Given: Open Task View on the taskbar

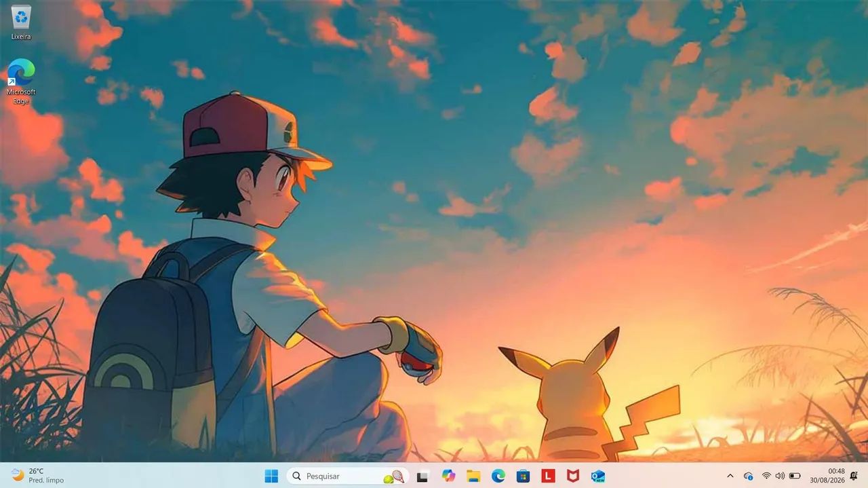Looking at the screenshot, I should point(422,476).
